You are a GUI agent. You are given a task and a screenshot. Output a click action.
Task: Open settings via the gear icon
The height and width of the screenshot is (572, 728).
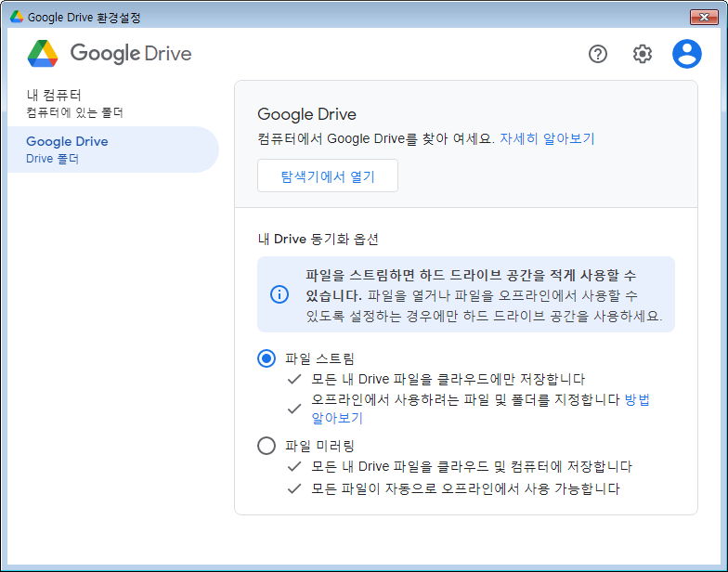click(x=643, y=54)
